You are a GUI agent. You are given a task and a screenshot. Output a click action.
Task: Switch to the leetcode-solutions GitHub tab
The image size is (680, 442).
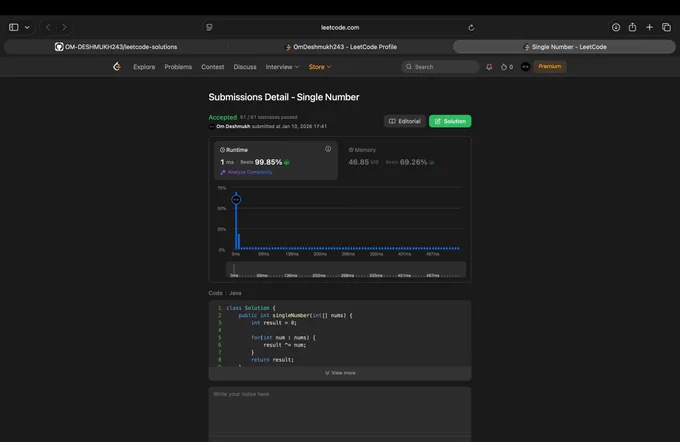click(x=116, y=47)
